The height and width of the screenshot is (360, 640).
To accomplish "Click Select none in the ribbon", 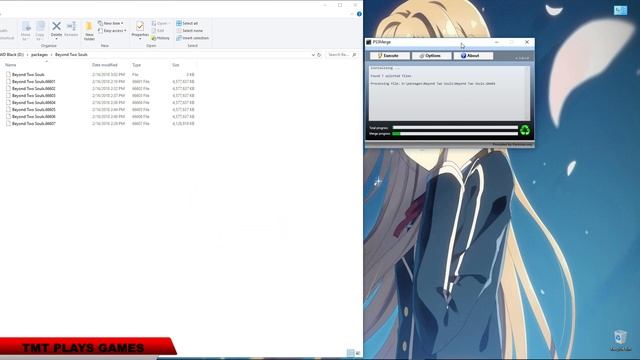I will point(190,31).
